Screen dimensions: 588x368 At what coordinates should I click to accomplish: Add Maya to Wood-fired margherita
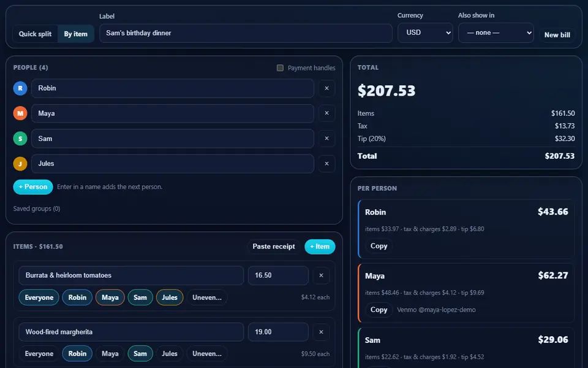click(x=110, y=354)
